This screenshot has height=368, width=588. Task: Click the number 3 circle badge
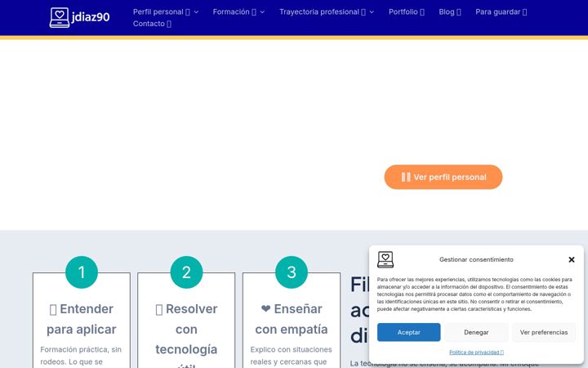[x=292, y=272]
